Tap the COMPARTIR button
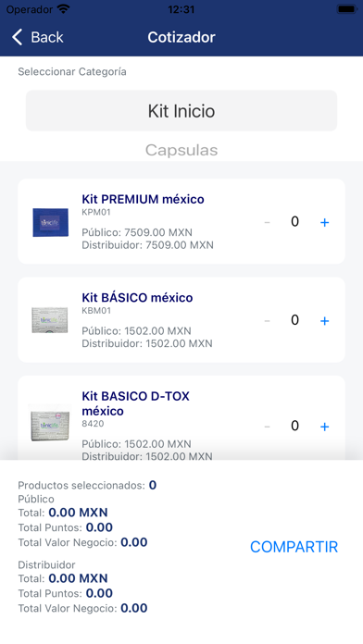The image size is (363, 644). pos(294,547)
